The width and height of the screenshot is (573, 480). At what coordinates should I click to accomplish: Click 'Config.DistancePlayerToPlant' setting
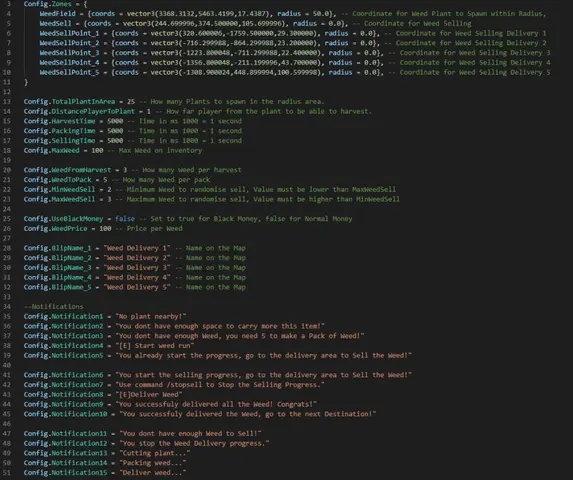(x=79, y=111)
